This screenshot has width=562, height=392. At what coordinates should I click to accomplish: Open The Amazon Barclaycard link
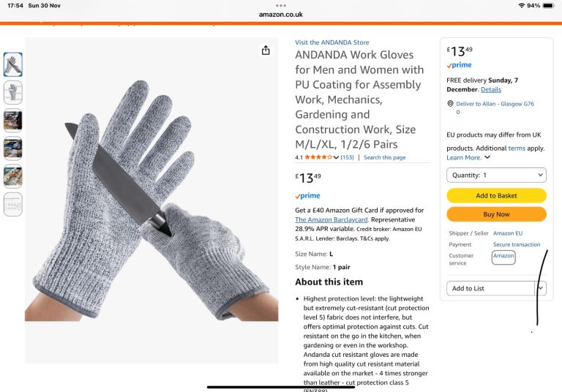(x=331, y=219)
